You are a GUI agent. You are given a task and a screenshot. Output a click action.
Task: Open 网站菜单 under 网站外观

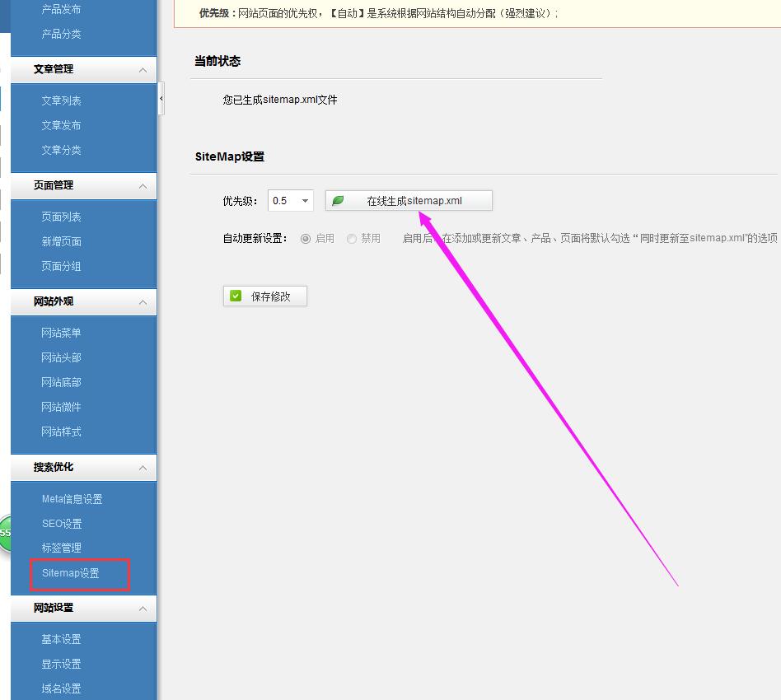[x=61, y=332]
